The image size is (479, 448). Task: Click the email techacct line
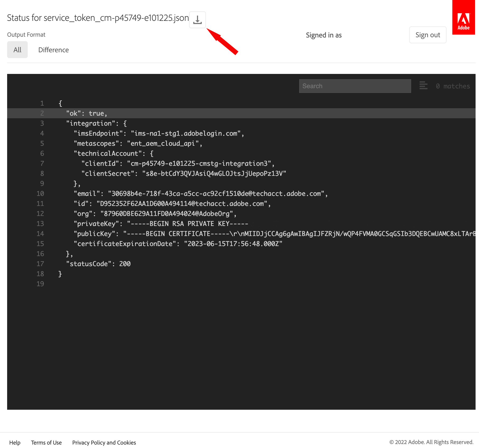pos(201,194)
